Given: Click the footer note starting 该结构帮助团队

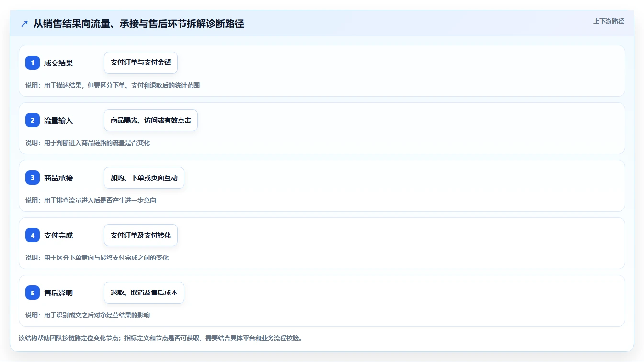Looking at the screenshot, I should click(160, 338).
